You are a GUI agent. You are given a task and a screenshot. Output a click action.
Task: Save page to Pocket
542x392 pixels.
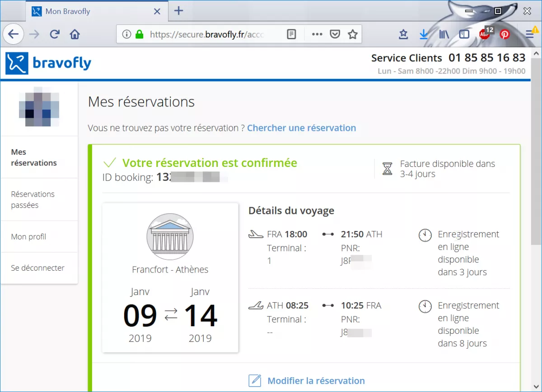click(x=335, y=34)
